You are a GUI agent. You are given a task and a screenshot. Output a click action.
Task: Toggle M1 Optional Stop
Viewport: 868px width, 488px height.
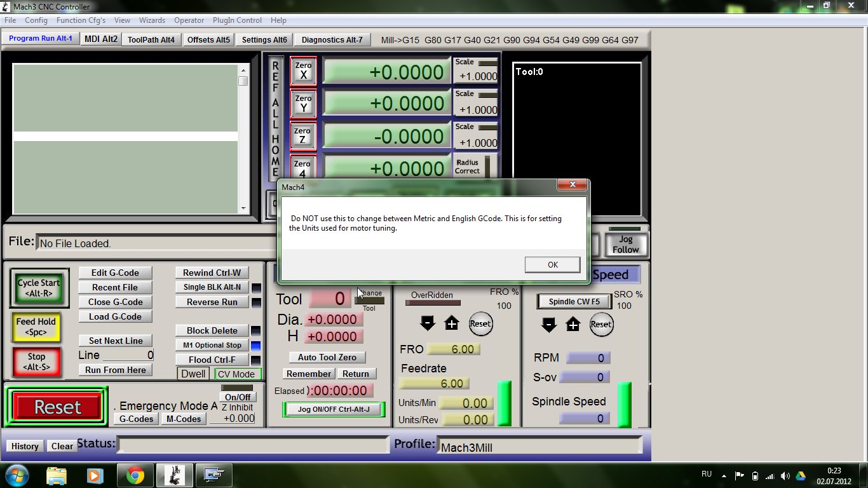click(x=212, y=345)
